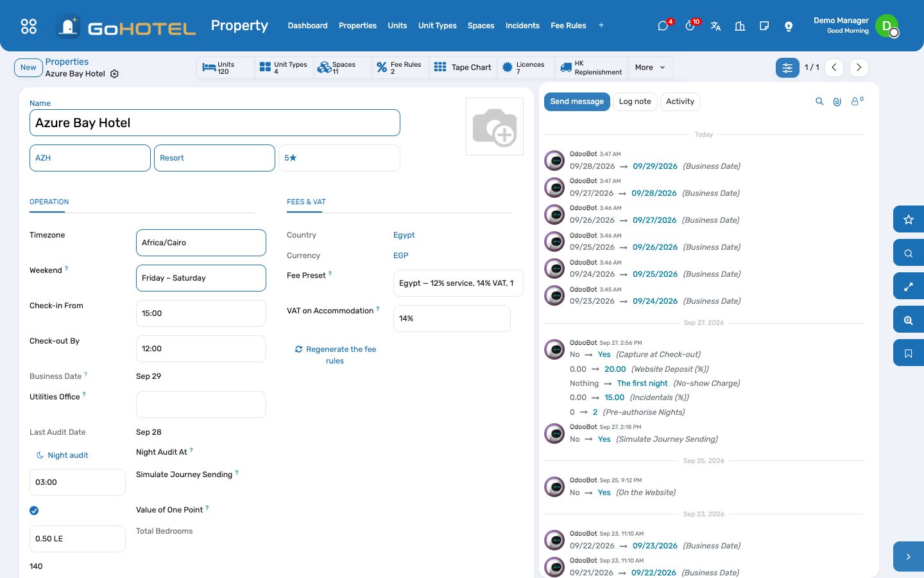Open the conversations chat bubble icon
Screen dimensions: 924x578
[x=663, y=26]
